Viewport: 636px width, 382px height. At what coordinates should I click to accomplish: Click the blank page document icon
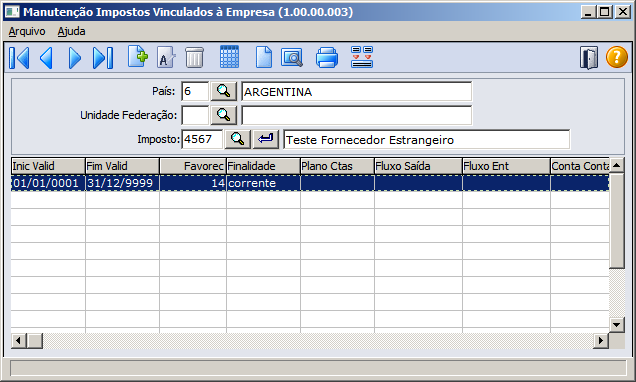264,57
